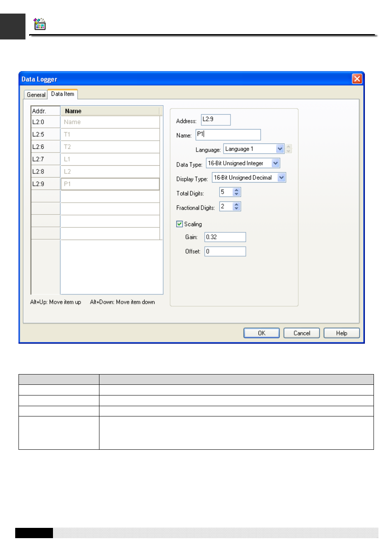Expand the Display Type dropdown
This screenshot has width=392, height=555.
click(281, 178)
